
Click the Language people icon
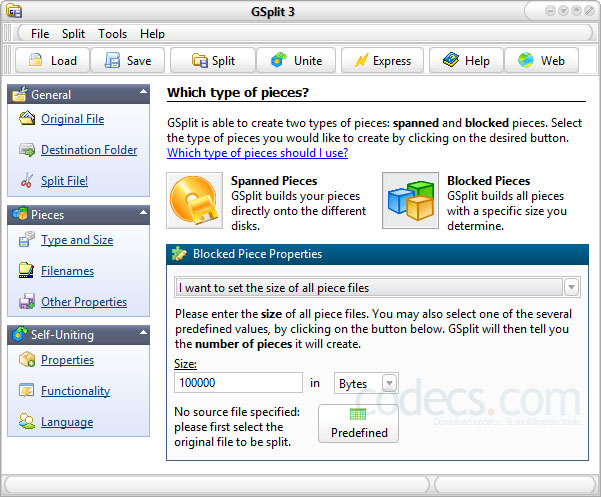[27, 421]
